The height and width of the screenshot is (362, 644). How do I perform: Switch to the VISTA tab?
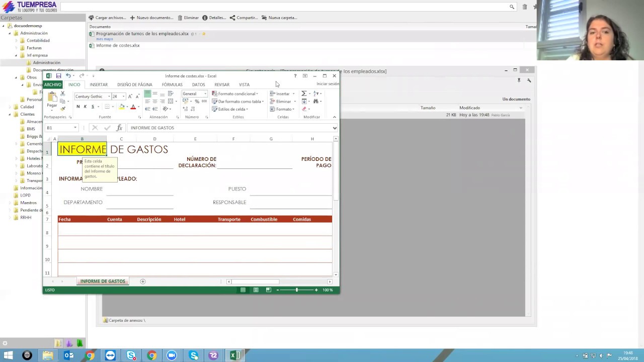[244, 84]
